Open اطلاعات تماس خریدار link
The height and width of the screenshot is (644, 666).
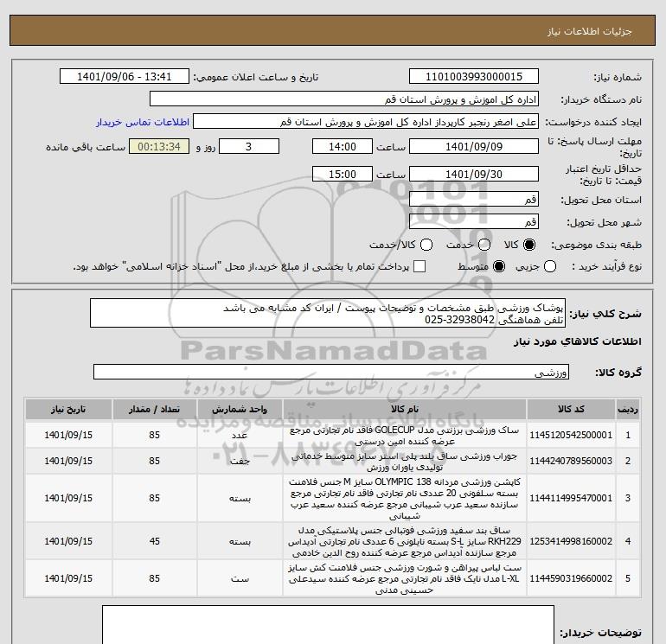143,122
